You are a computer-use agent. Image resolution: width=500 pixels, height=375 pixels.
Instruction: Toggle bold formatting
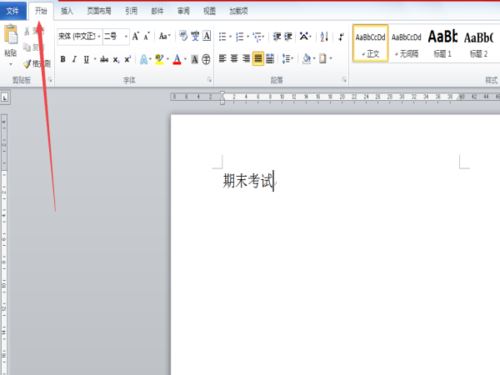coord(63,59)
